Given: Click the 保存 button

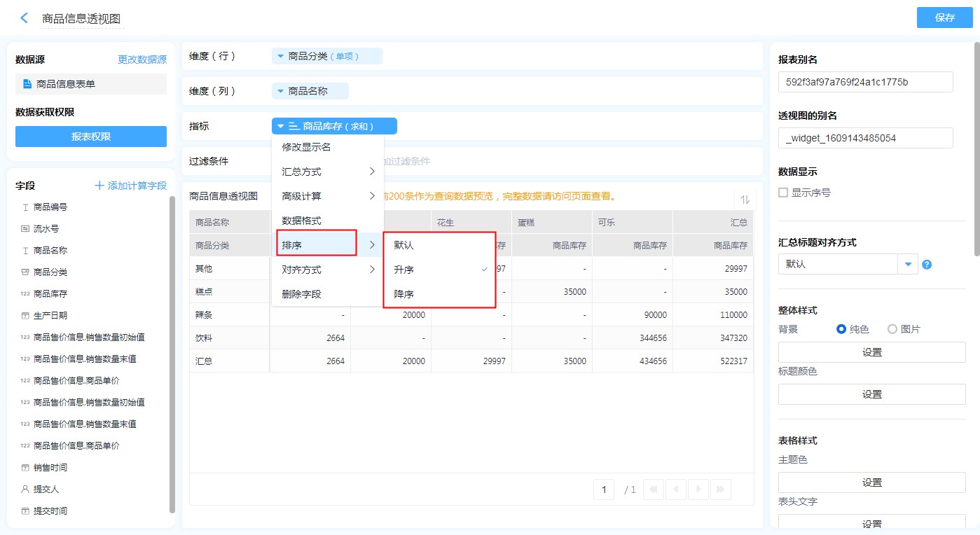Looking at the screenshot, I should pos(944,18).
